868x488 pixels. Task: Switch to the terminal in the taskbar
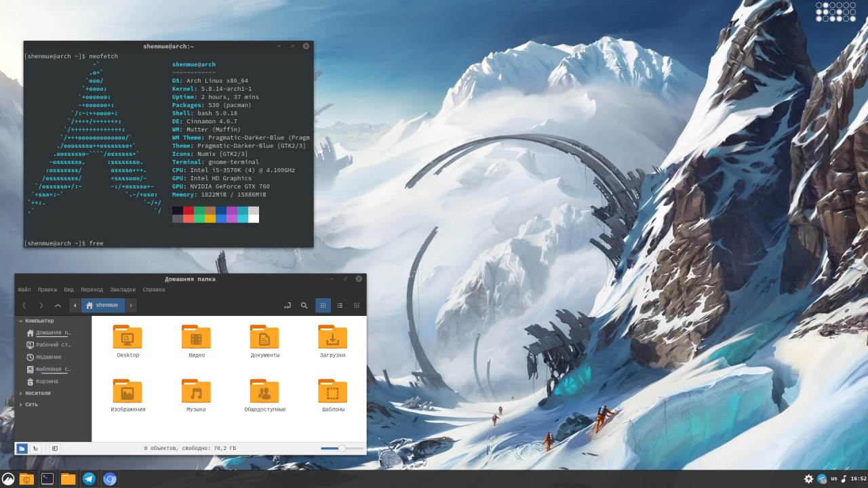pos(47,479)
